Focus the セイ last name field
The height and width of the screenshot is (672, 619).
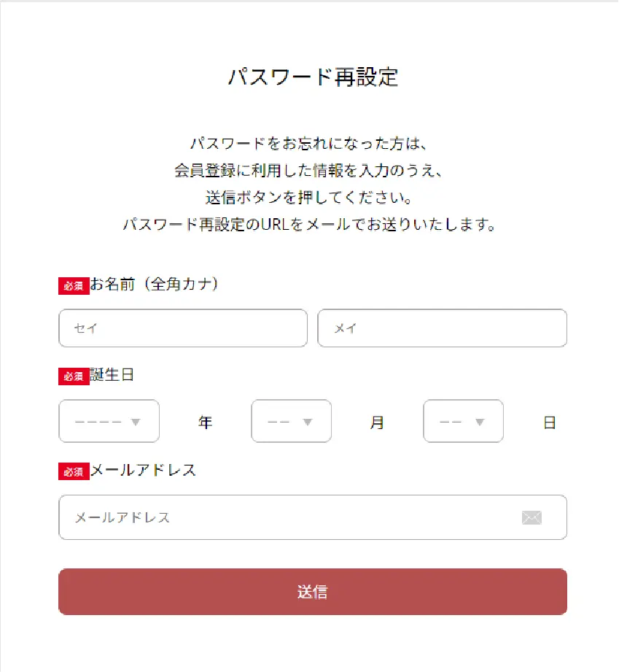click(182, 328)
